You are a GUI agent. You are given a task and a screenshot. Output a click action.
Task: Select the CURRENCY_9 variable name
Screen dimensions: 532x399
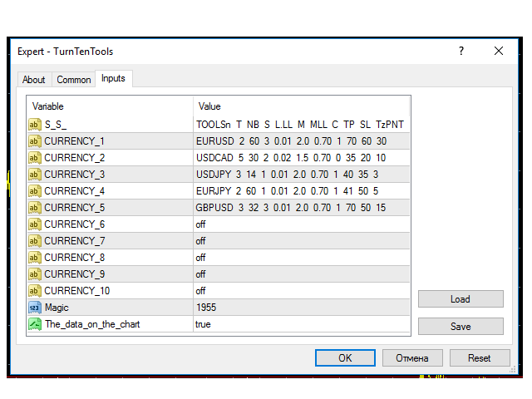[74, 274]
